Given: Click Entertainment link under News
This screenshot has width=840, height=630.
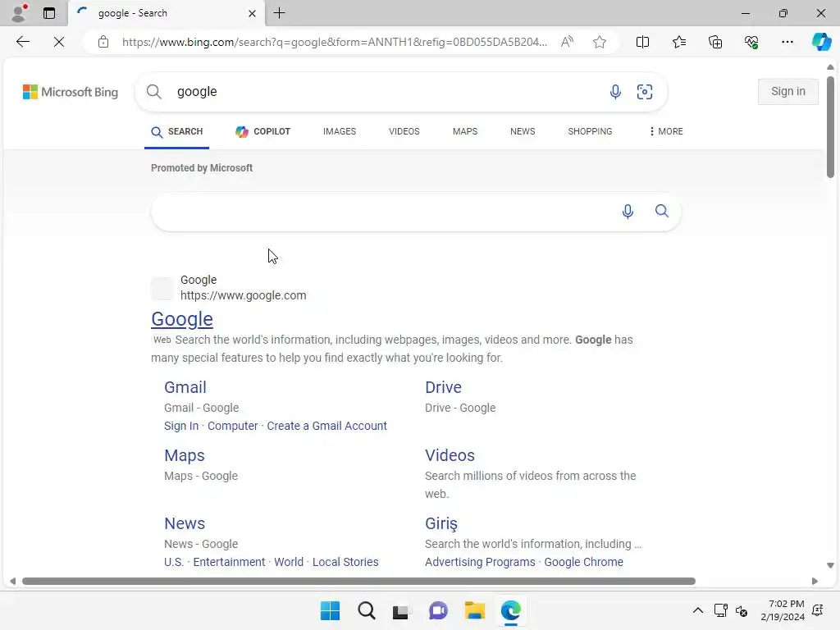Looking at the screenshot, I should (229, 562).
